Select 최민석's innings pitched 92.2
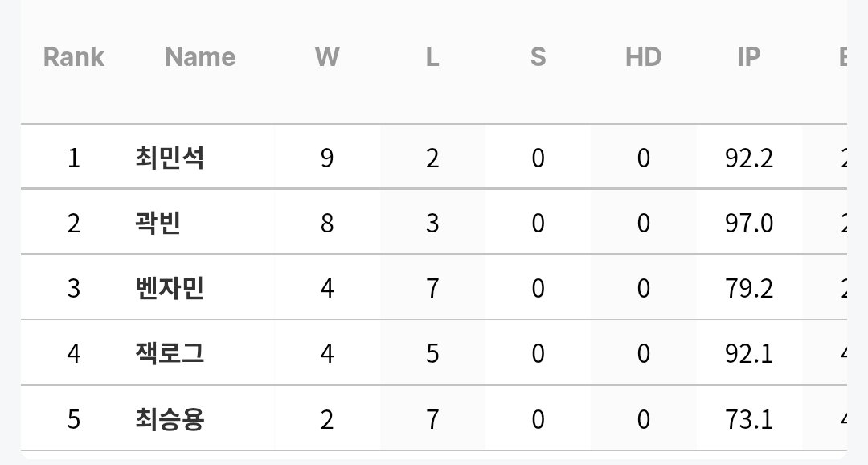The height and width of the screenshot is (465, 868). point(749,158)
